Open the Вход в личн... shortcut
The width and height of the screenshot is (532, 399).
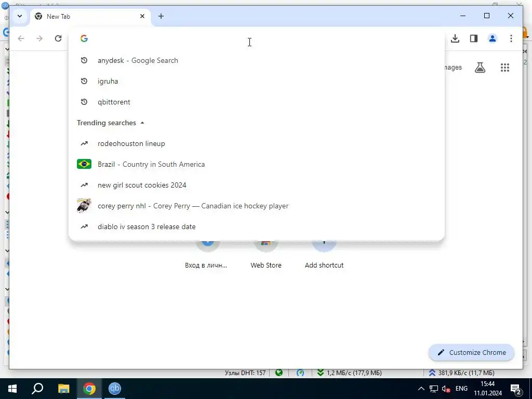(x=206, y=255)
